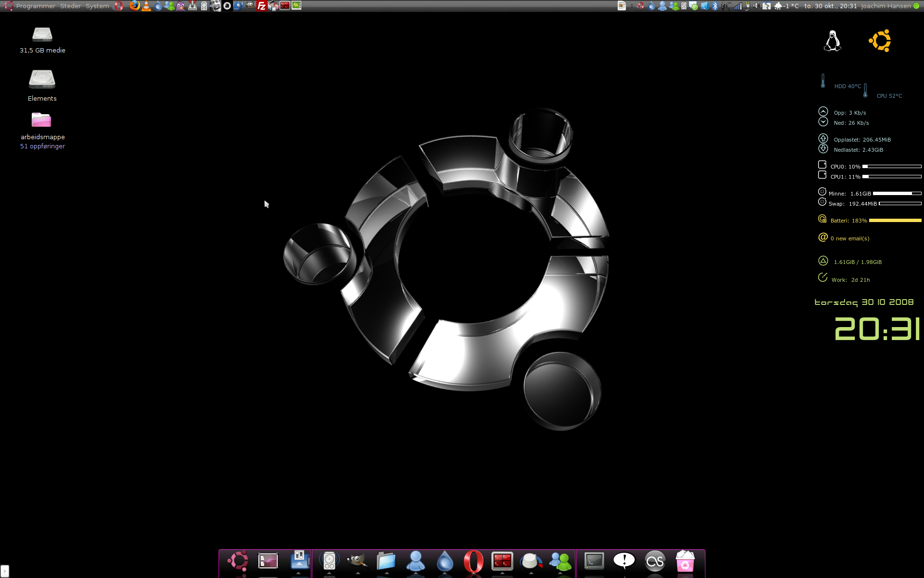The image size is (924, 578).
Task: Open the blue fish launcher in top panel
Action: [x=238, y=6]
